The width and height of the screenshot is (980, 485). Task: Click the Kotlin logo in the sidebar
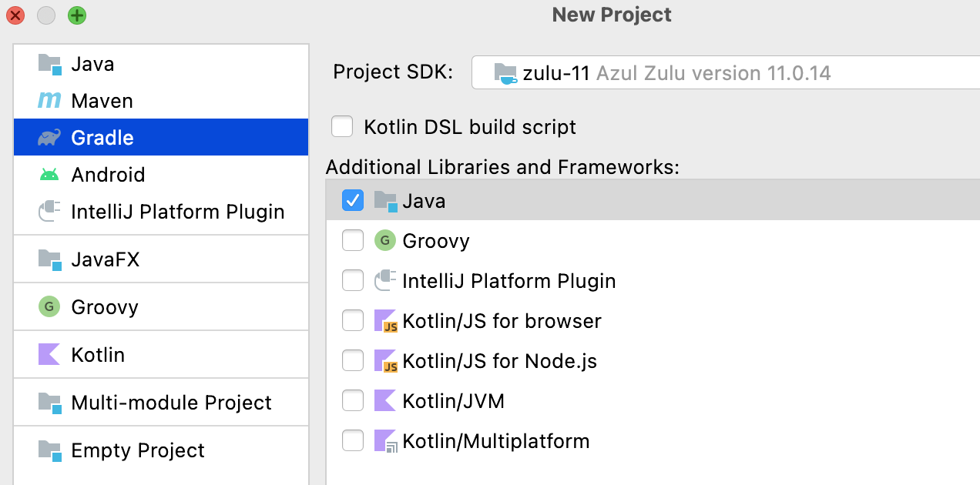pyautogui.click(x=48, y=354)
